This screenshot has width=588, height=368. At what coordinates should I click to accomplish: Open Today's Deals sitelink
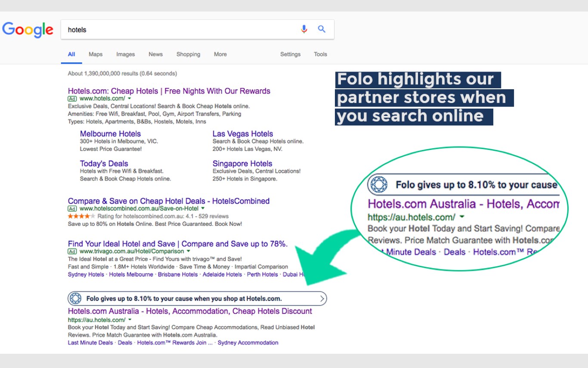(104, 163)
